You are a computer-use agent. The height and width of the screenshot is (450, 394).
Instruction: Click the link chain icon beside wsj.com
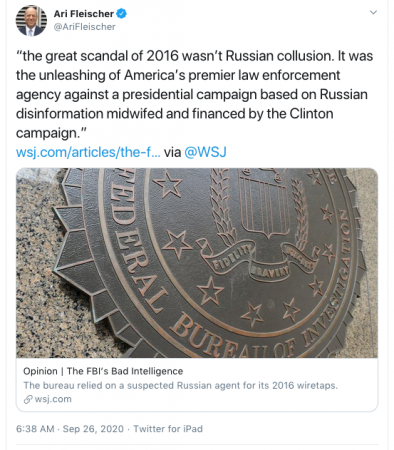(x=28, y=399)
